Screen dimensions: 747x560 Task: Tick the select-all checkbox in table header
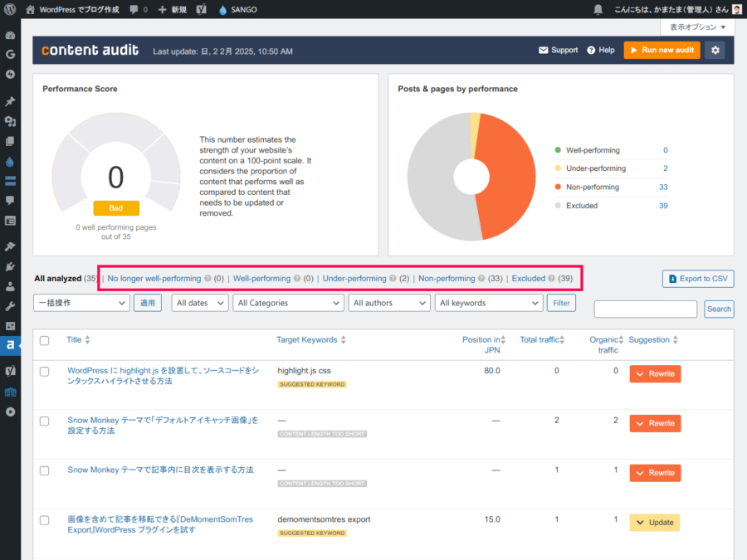44,340
